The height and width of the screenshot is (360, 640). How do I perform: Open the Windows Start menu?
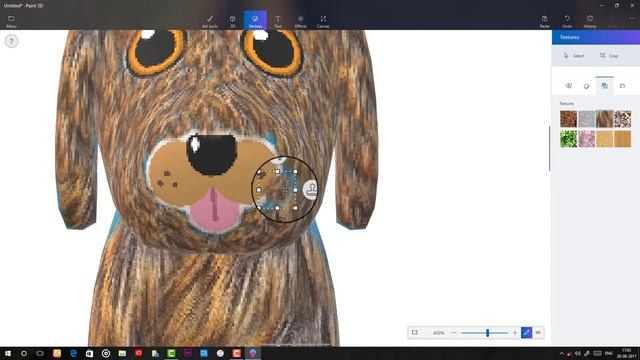(7, 353)
